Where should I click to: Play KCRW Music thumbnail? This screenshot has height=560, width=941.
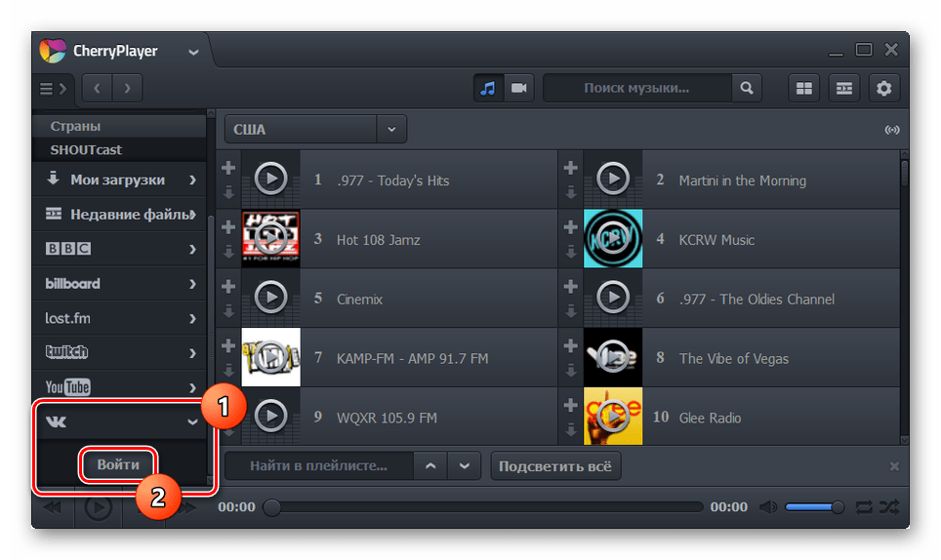pos(613,238)
